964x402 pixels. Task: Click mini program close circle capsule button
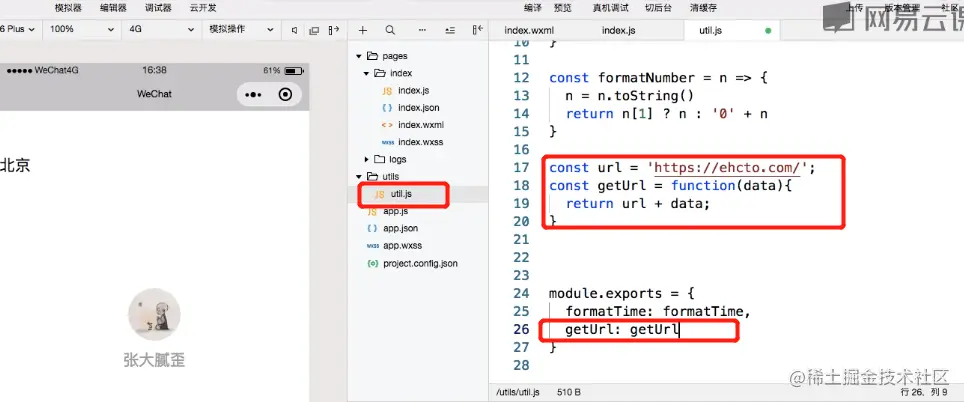click(285, 94)
